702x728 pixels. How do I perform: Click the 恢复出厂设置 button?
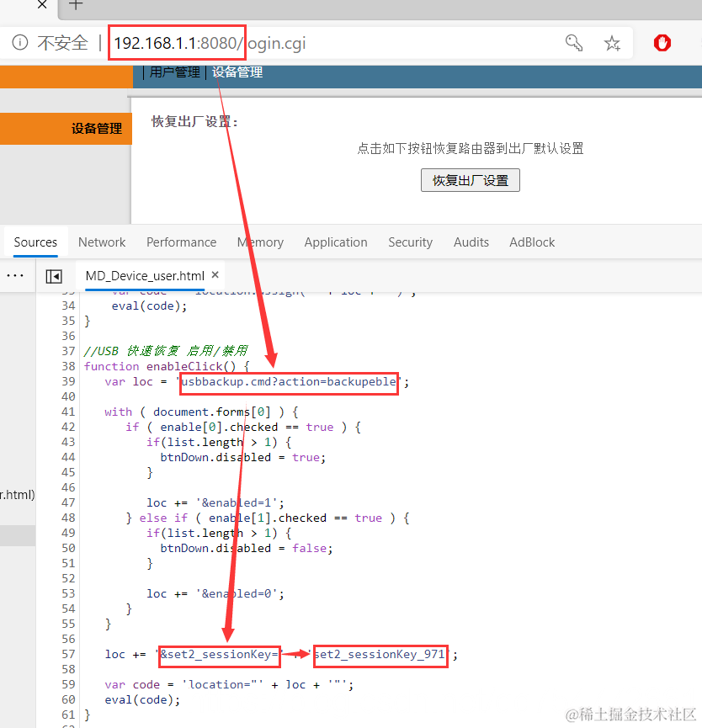coord(471,180)
